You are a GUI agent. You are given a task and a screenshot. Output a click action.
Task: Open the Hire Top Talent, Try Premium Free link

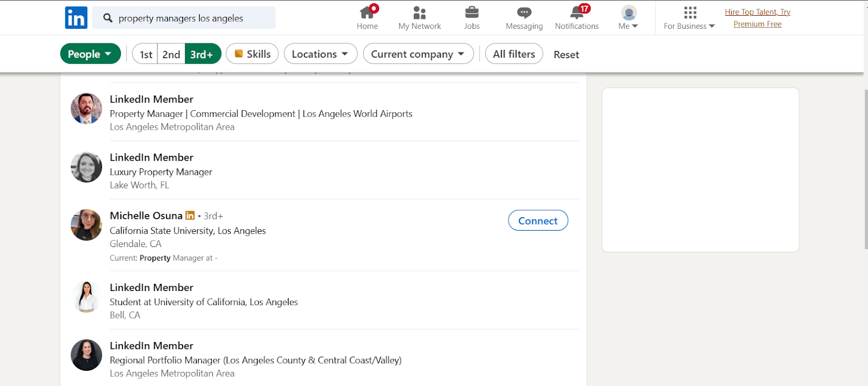pyautogui.click(x=757, y=18)
